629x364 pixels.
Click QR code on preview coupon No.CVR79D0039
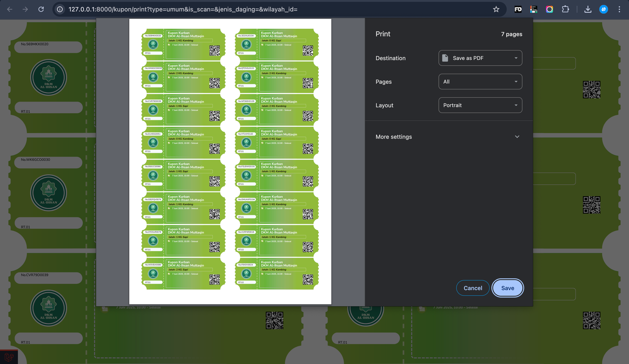[x=215, y=116]
